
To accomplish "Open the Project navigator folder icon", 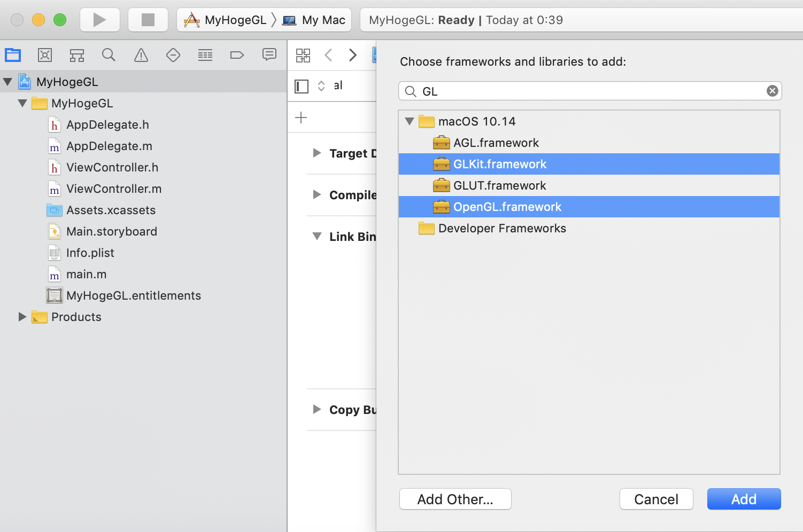I will click(13, 54).
